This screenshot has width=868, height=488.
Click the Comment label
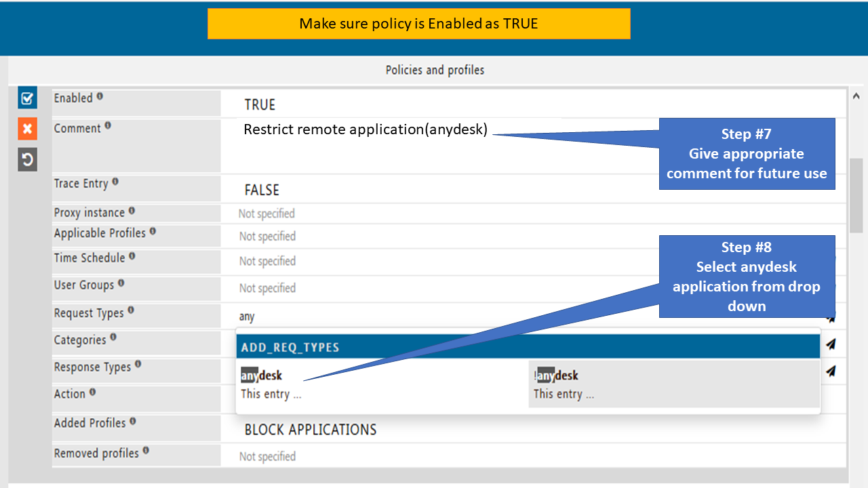click(x=77, y=129)
